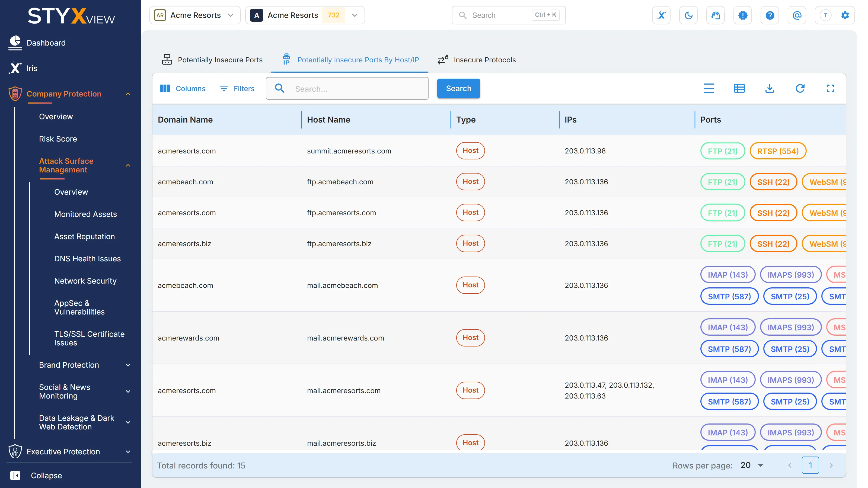Viewport: 868px width, 488px height.
Task: Collapse Attack Surface Management submenu
Action: pos(128,165)
